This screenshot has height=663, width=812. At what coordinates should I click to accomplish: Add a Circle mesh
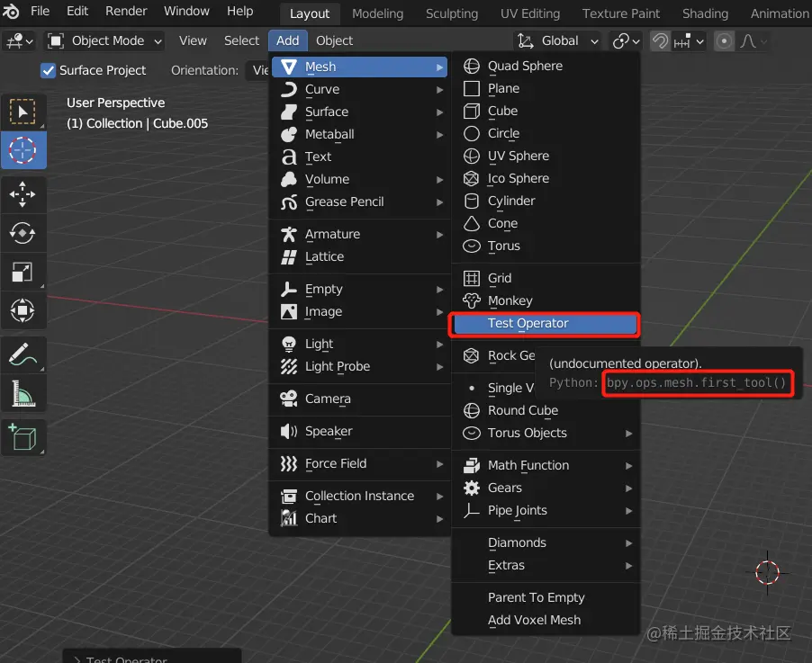tap(546, 133)
